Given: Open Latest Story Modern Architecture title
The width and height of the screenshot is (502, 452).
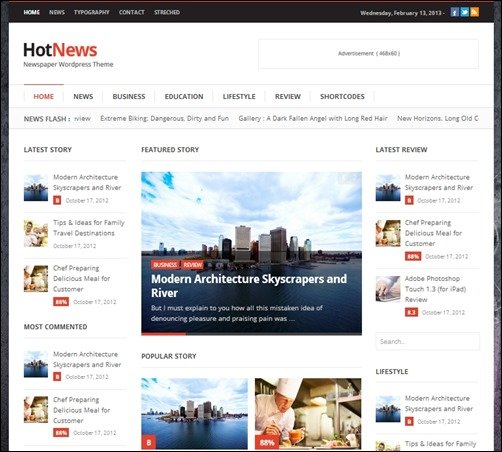Looking at the screenshot, I should [x=87, y=182].
